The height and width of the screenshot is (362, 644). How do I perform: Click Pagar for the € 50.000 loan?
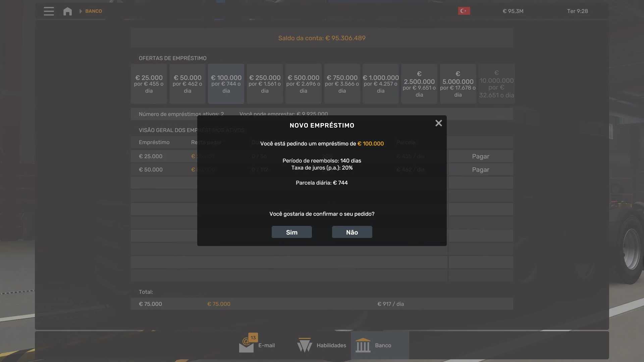click(480, 170)
